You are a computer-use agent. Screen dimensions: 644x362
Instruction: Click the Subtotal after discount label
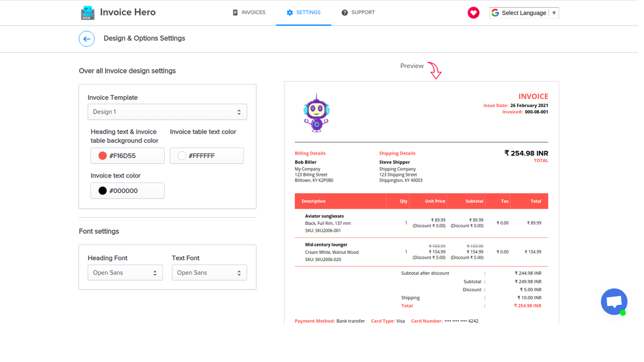tap(425, 274)
